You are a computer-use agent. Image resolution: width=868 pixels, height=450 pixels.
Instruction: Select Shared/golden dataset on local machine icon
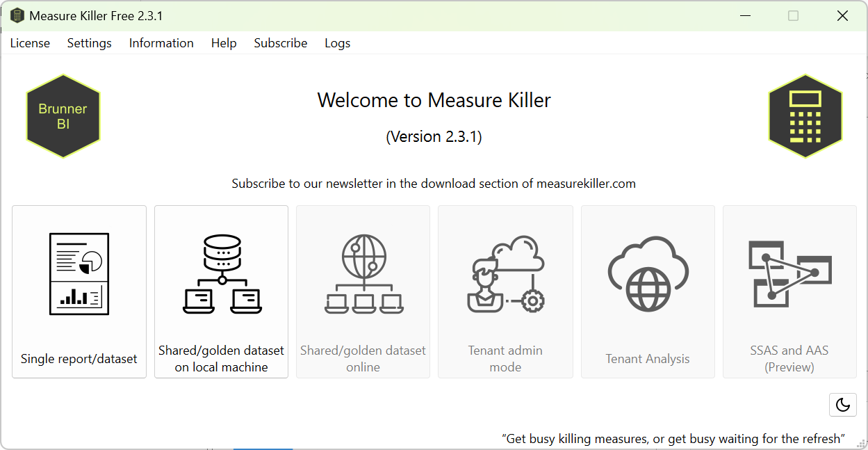[222, 273]
